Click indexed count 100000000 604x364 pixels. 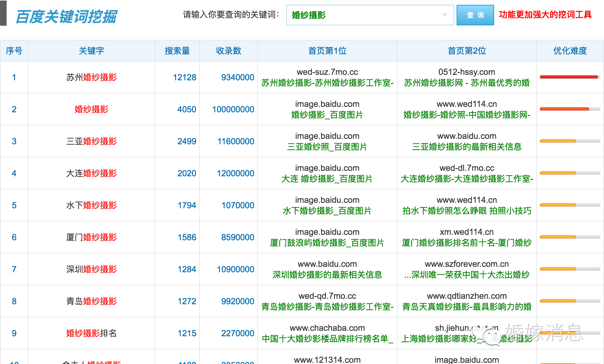coord(233,109)
